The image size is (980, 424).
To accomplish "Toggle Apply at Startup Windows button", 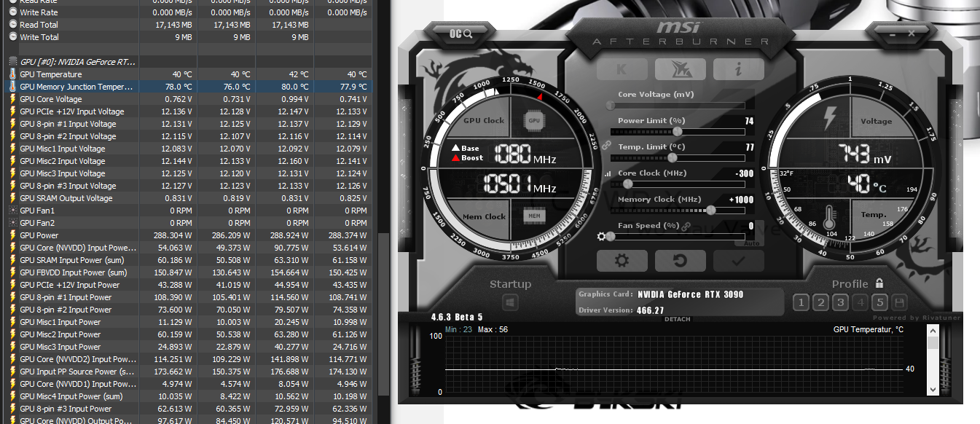I will [x=510, y=302].
